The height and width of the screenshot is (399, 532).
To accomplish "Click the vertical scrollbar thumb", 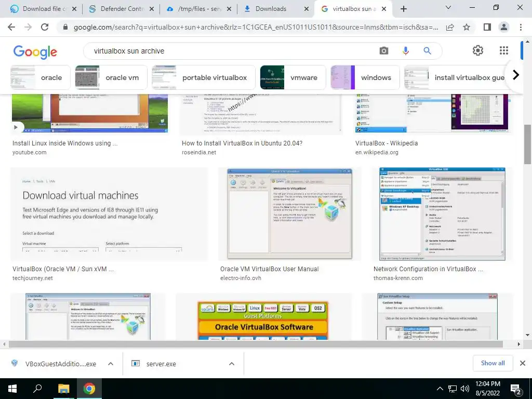I will pyautogui.click(x=527, y=145).
